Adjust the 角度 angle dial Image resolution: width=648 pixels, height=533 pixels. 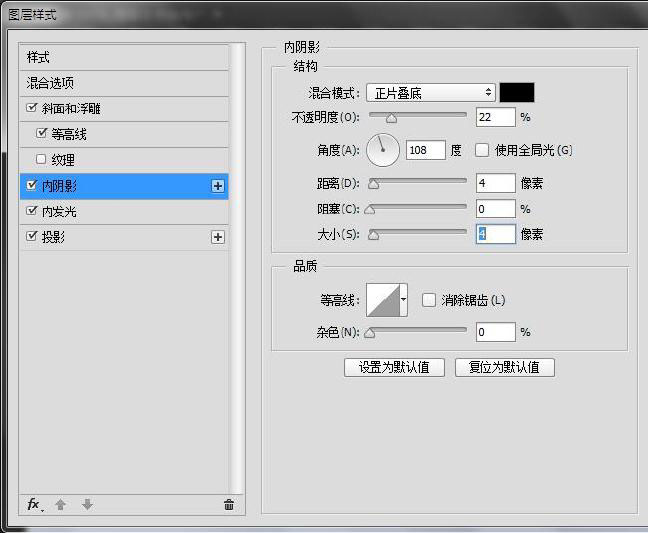click(383, 150)
